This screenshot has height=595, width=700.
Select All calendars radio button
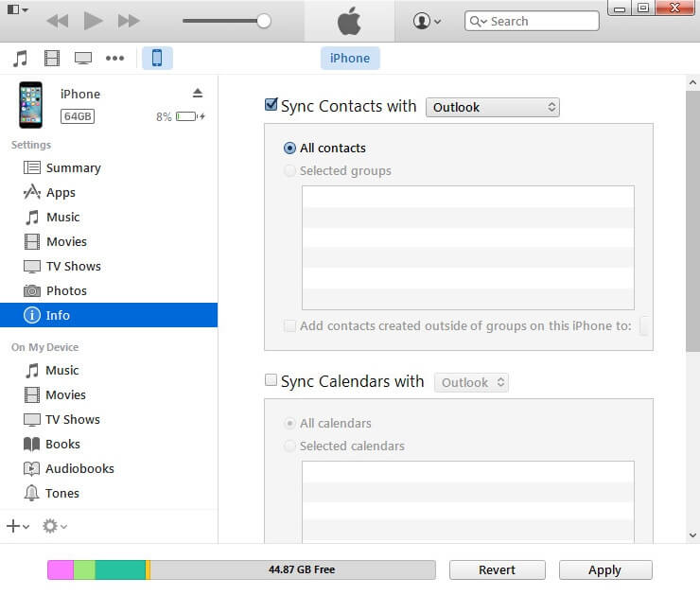(x=289, y=423)
